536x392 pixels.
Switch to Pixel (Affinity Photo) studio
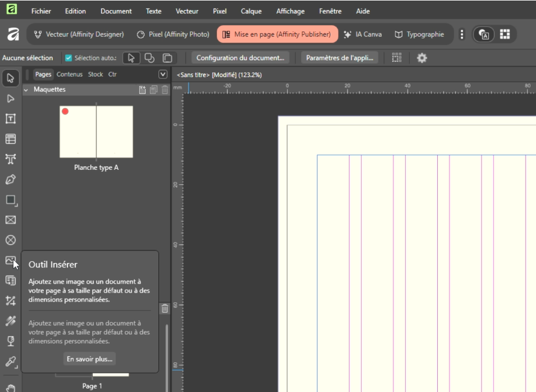(173, 34)
